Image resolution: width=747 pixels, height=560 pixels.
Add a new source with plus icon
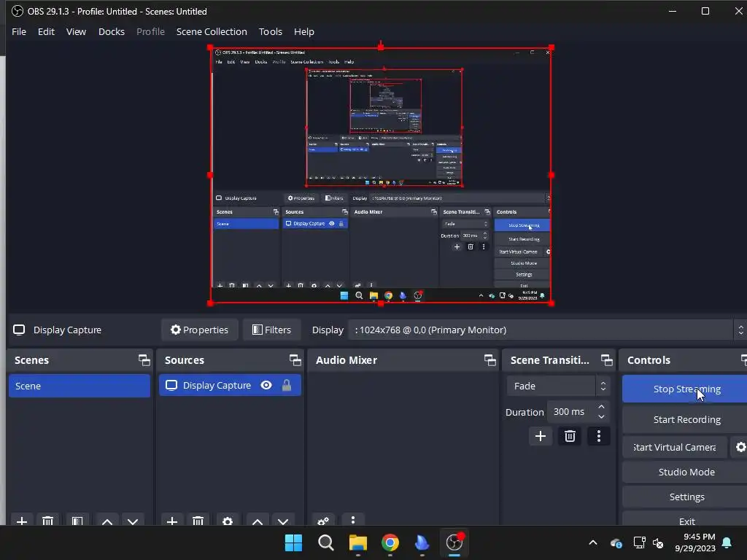172,521
